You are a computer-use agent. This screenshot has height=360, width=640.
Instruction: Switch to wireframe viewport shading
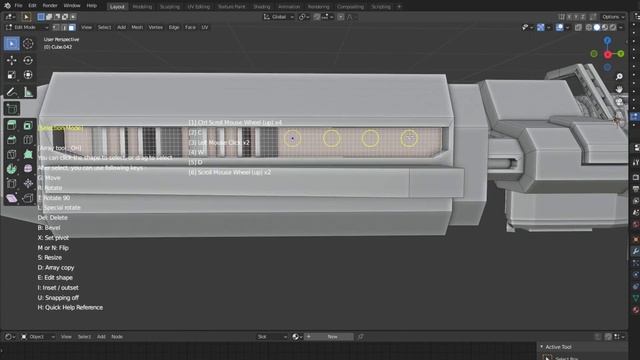(589, 27)
